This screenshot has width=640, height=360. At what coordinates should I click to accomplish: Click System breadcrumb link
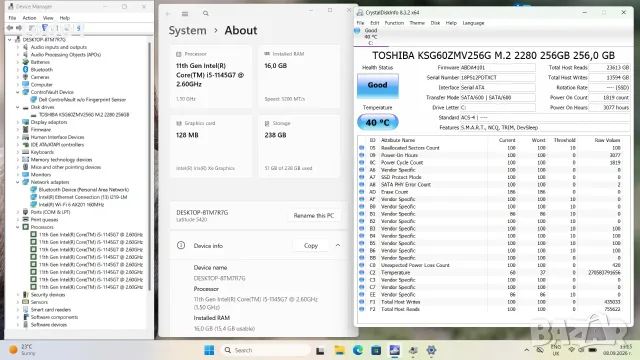coord(187,31)
